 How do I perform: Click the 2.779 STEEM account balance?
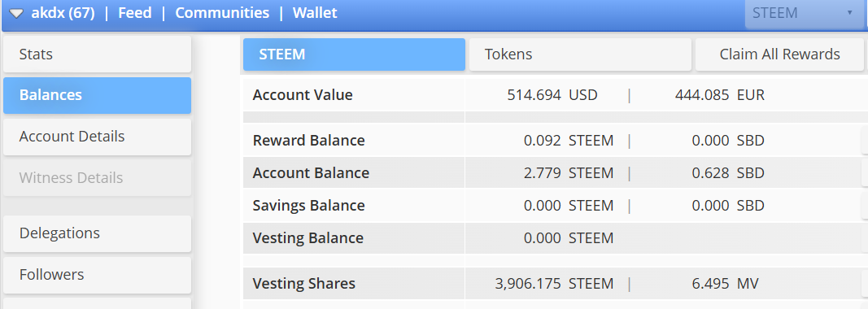click(x=569, y=173)
